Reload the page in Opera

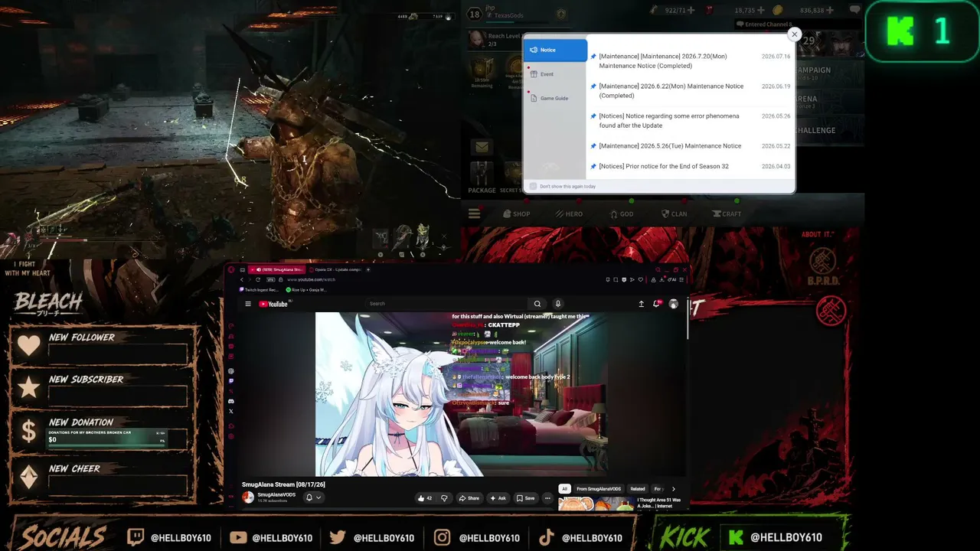pos(258,279)
